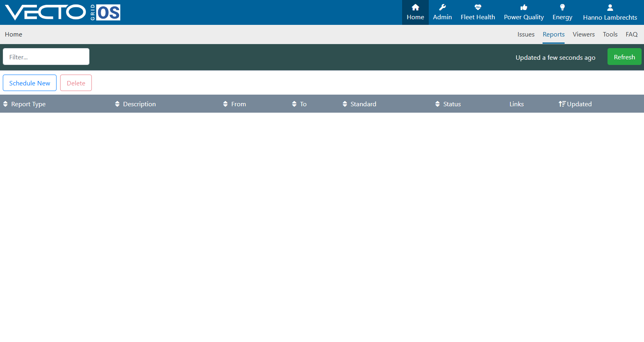Click the red Delete button

(x=76, y=83)
